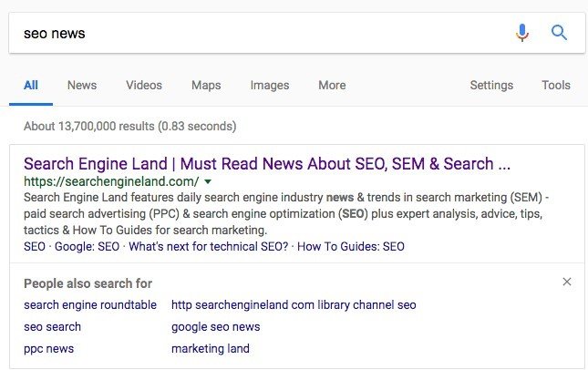The image size is (588, 370).
Task: Click the ppc news related search
Action: coord(48,349)
